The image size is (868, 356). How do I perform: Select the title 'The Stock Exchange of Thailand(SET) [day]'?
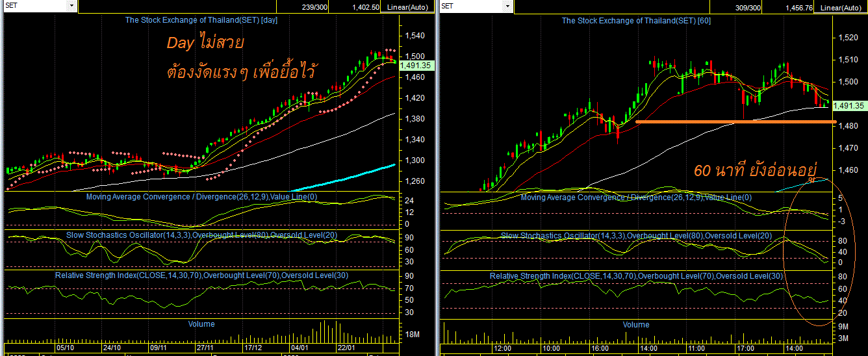[201, 20]
